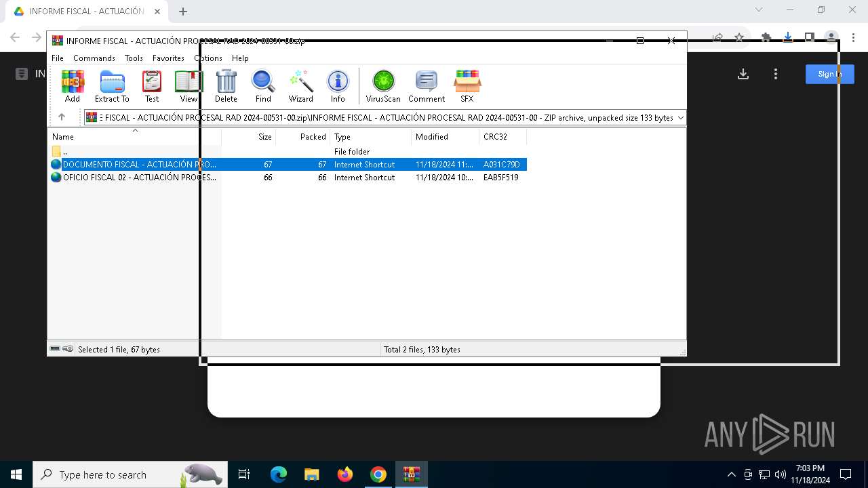The height and width of the screenshot is (488, 868).
Task: Show hidden system tray icons
Action: pyautogui.click(x=731, y=474)
